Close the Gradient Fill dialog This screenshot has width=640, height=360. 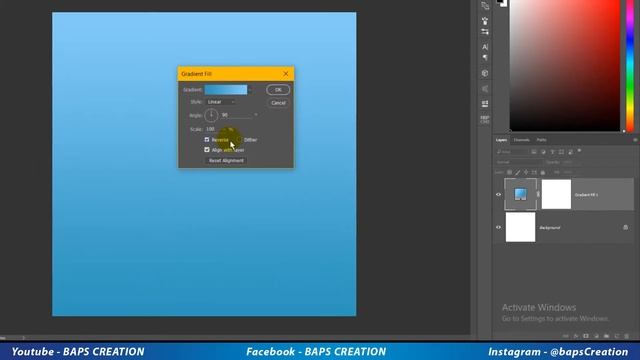click(x=286, y=74)
